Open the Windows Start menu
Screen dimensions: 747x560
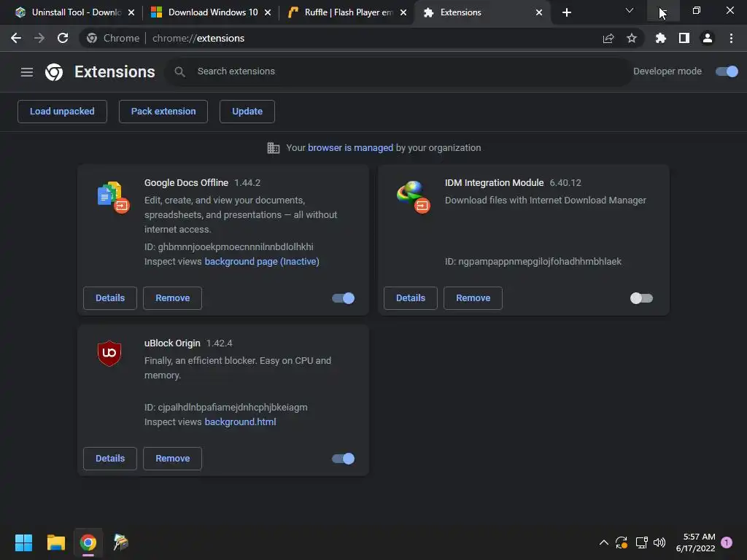click(23, 542)
